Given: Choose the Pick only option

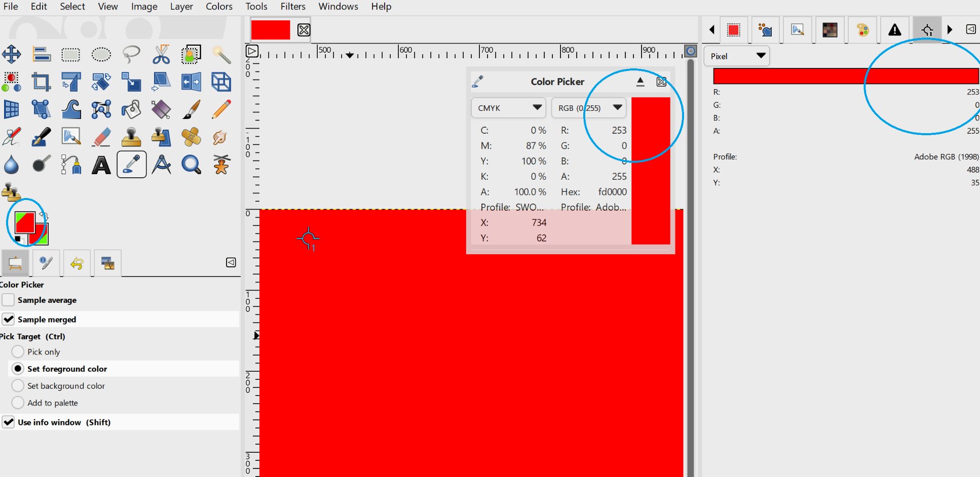Looking at the screenshot, I should click(18, 351).
